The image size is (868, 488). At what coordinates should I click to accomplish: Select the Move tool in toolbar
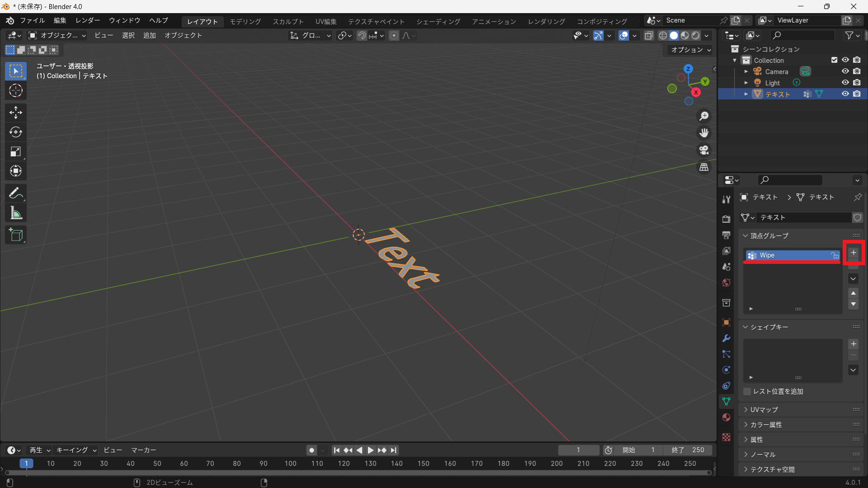point(16,112)
